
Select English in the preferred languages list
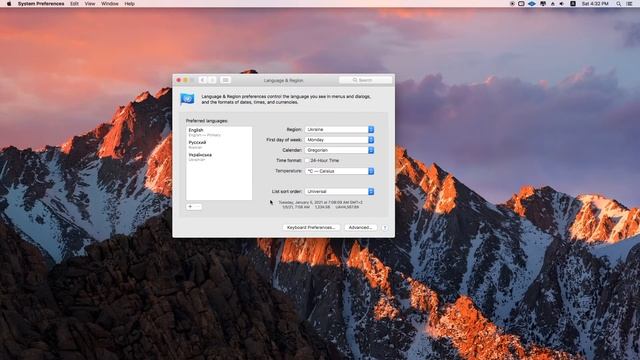(219, 132)
